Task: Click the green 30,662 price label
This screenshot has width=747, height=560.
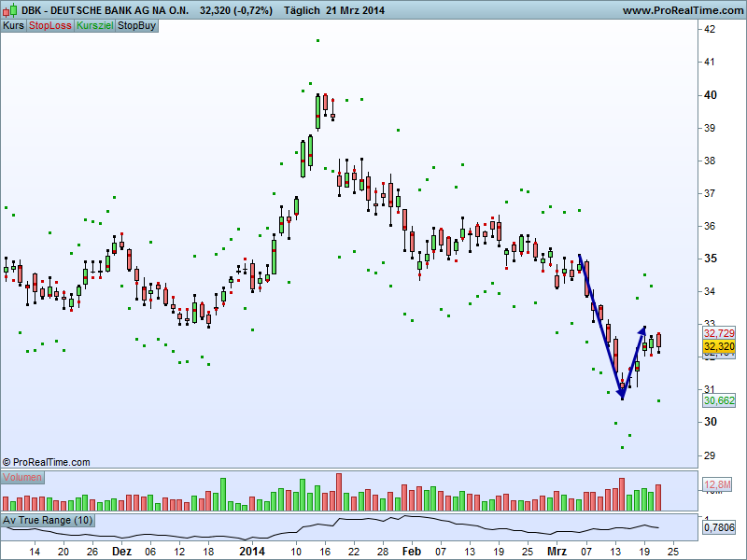Action: (x=719, y=400)
